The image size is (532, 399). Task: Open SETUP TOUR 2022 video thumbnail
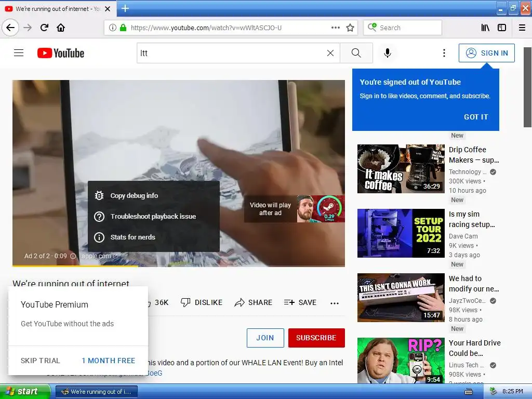tap(401, 233)
